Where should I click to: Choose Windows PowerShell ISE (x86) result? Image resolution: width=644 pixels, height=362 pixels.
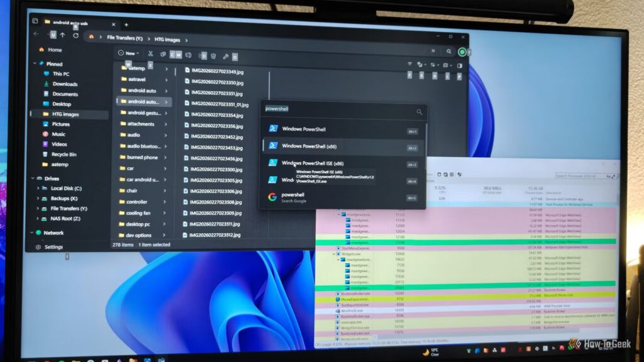click(343, 163)
